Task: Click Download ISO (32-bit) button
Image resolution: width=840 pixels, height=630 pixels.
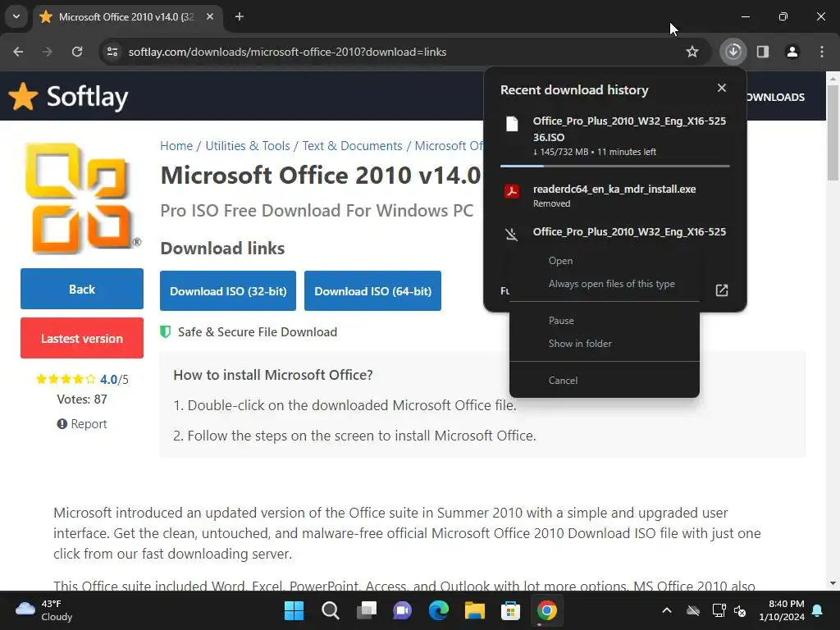Action: point(228,291)
